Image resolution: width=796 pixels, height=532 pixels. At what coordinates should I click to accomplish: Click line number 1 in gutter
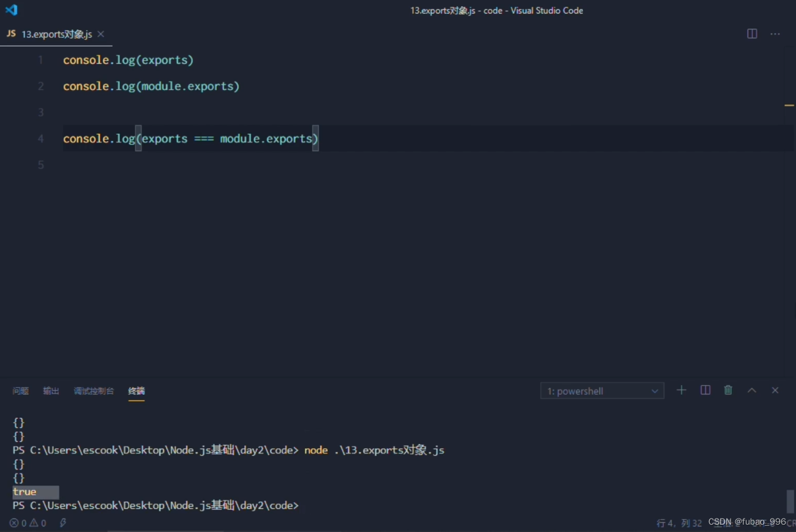click(x=41, y=60)
